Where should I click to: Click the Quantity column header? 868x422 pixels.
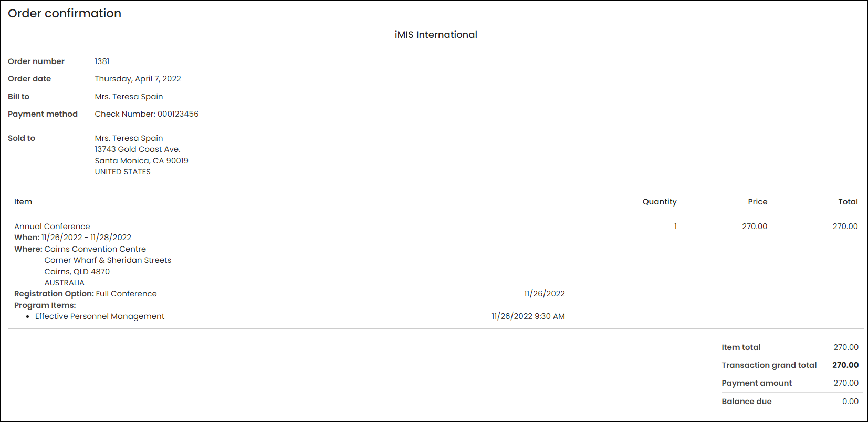pyautogui.click(x=660, y=202)
